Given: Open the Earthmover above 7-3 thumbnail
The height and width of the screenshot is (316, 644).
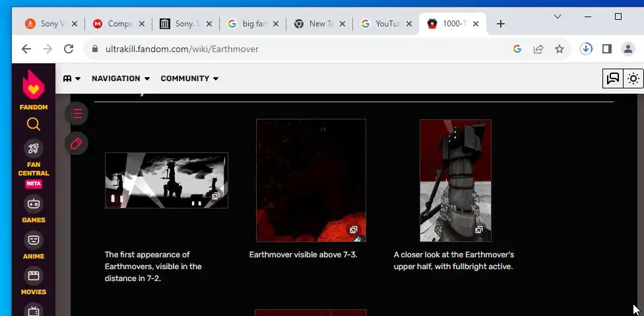Looking at the screenshot, I should click(x=311, y=180).
